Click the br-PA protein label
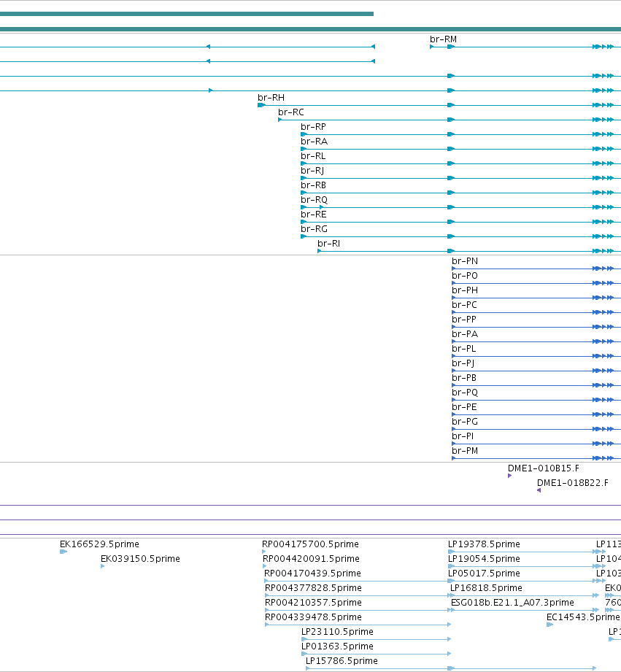Viewport: 621px width, 672px height. tap(465, 333)
